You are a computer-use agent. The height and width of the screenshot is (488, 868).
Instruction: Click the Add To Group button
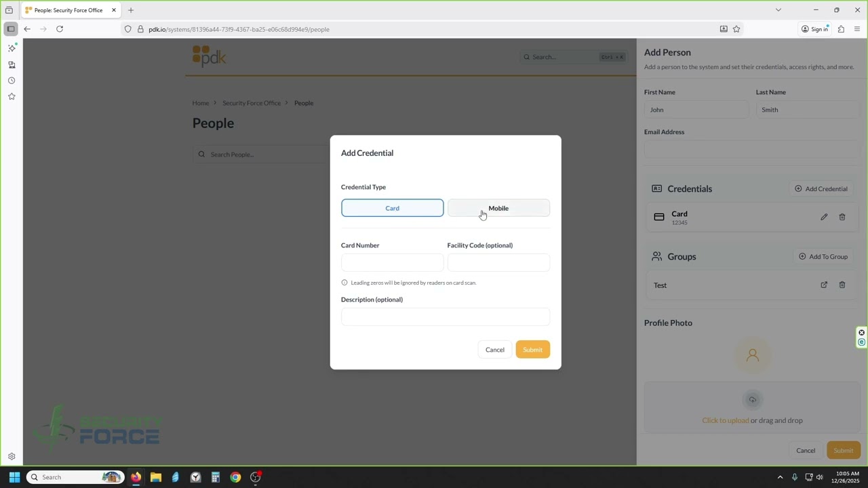pyautogui.click(x=823, y=257)
